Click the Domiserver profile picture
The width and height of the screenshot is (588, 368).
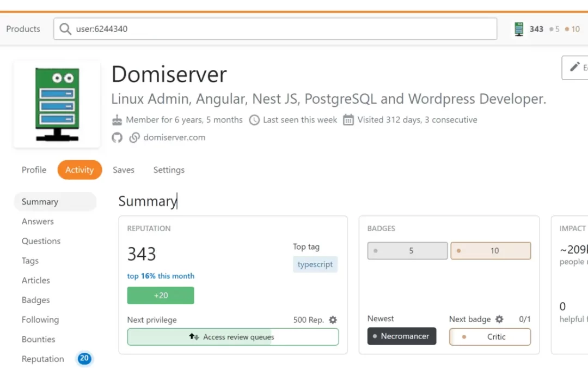click(x=57, y=104)
